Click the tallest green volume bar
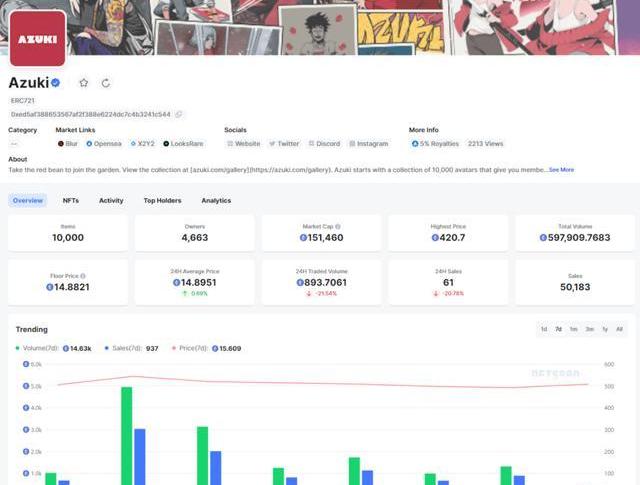Screen dimensions: 640x485 (127, 436)
